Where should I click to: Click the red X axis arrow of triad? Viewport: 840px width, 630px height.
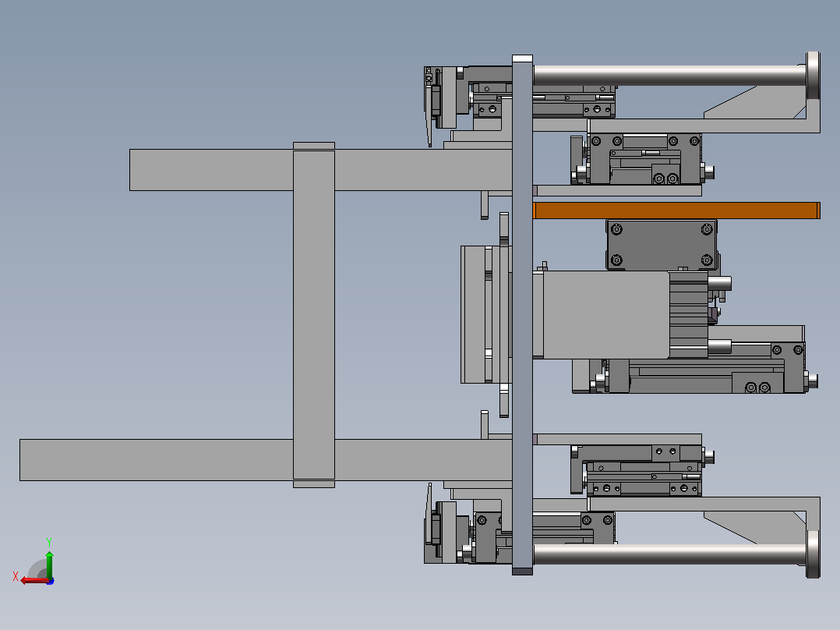[34, 581]
